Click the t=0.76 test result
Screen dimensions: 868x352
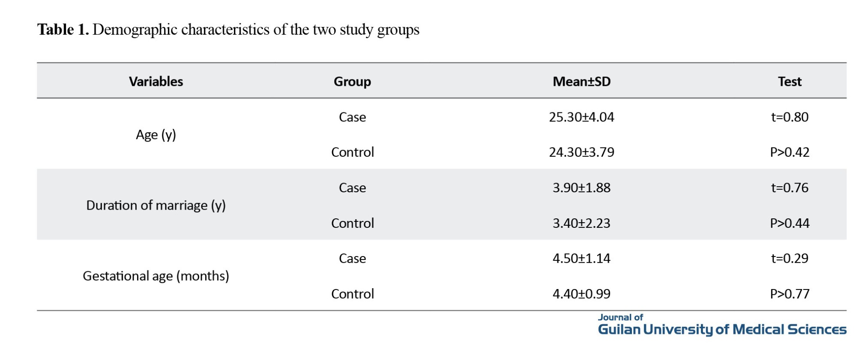click(x=789, y=188)
